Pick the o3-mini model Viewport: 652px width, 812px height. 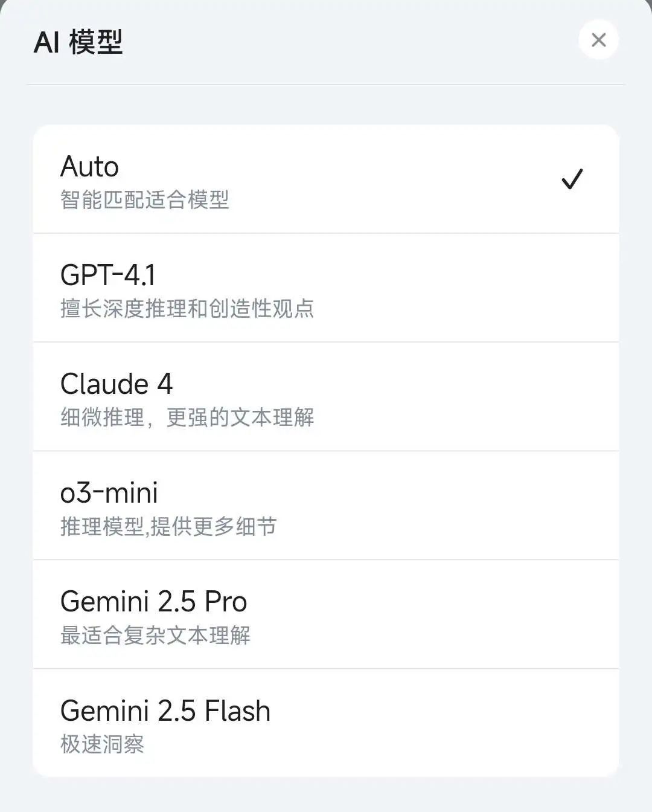point(109,493)
